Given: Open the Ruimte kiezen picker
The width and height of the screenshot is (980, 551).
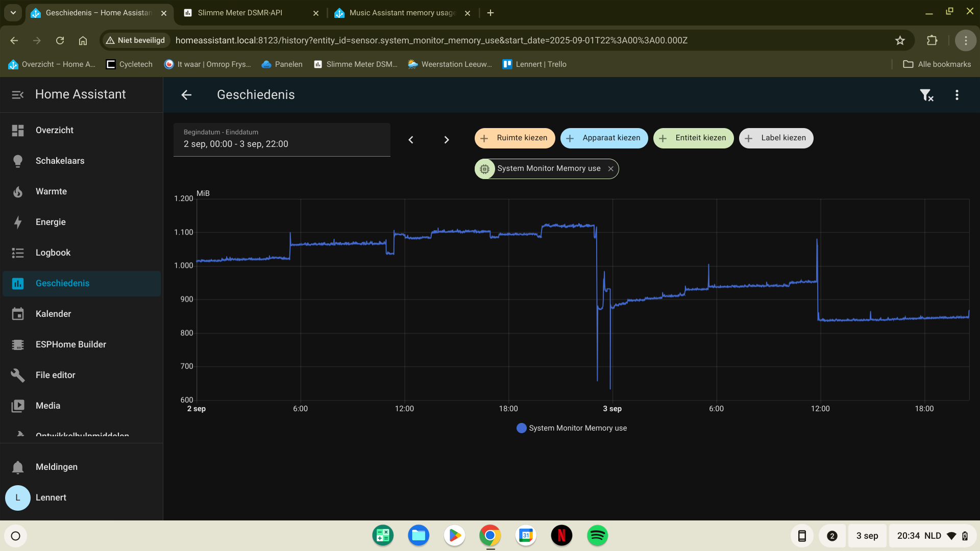Looking at the screenshot, I should tap(514, 138).
